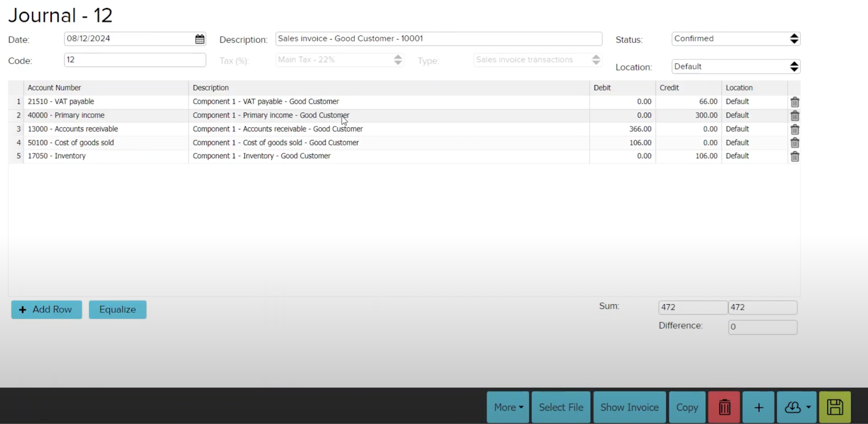Expand the Location dropdown set to Default
This screenshot has height=424, width=868.
click(736, 67)
